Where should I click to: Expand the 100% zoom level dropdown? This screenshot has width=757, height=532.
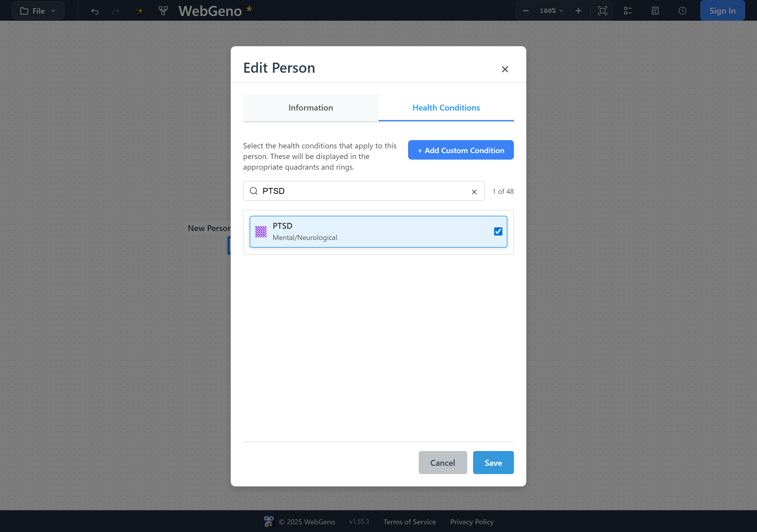pos(551,11)
